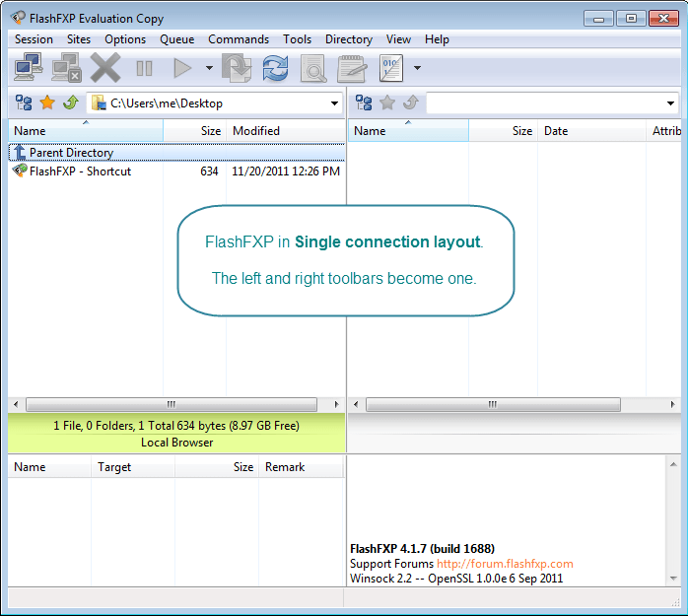Click the 11/20/2011 12:26 PM modified date
Viewport: 688px width, 616px height.
[x=286, y=171]
